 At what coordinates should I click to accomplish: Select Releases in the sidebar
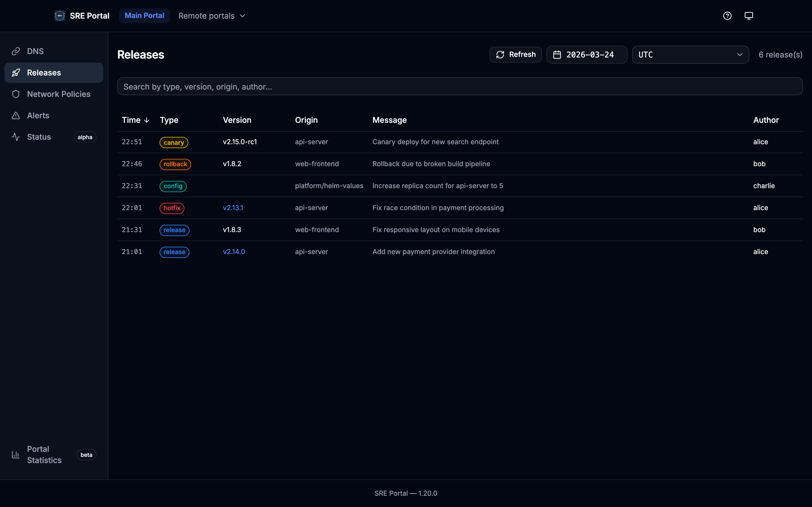54,73
